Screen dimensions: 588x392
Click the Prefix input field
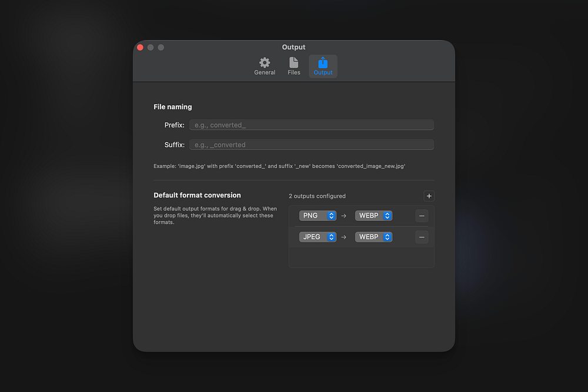(311, 125)
